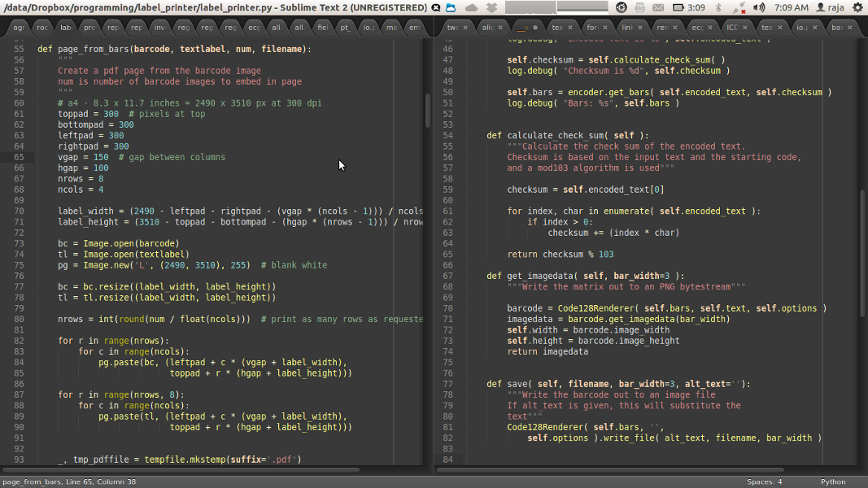Close the 'ICD' tab
The width and height of the screenshot is (868, 488).
click(744, 27)
